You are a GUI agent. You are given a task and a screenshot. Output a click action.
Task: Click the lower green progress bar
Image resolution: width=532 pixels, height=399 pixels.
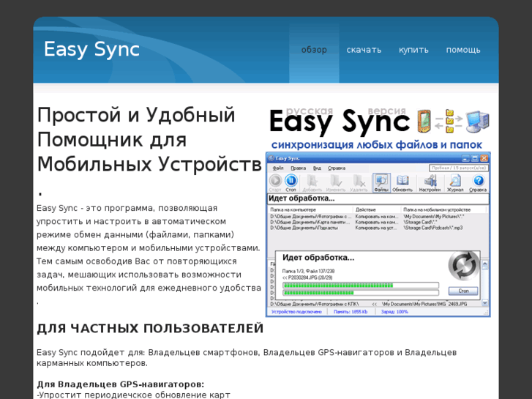tap(361, 292)
